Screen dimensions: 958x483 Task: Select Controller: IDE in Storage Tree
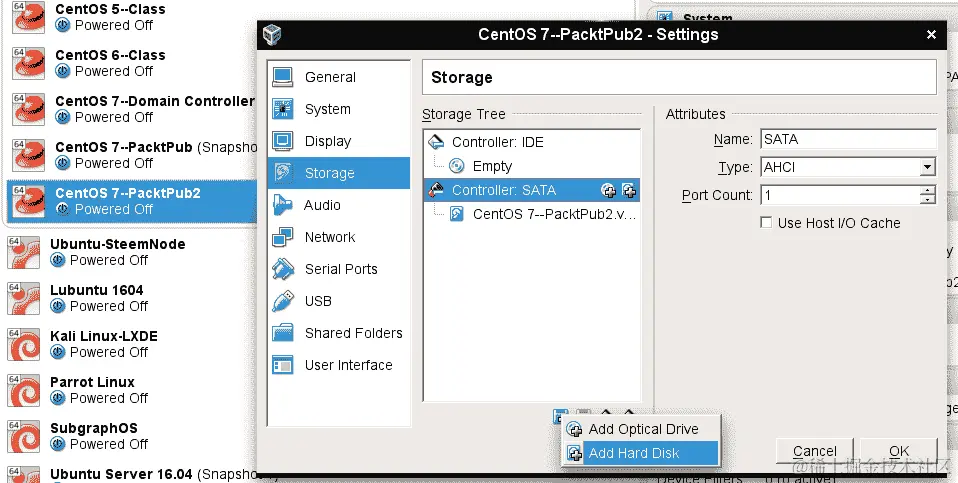coord(532,142)
